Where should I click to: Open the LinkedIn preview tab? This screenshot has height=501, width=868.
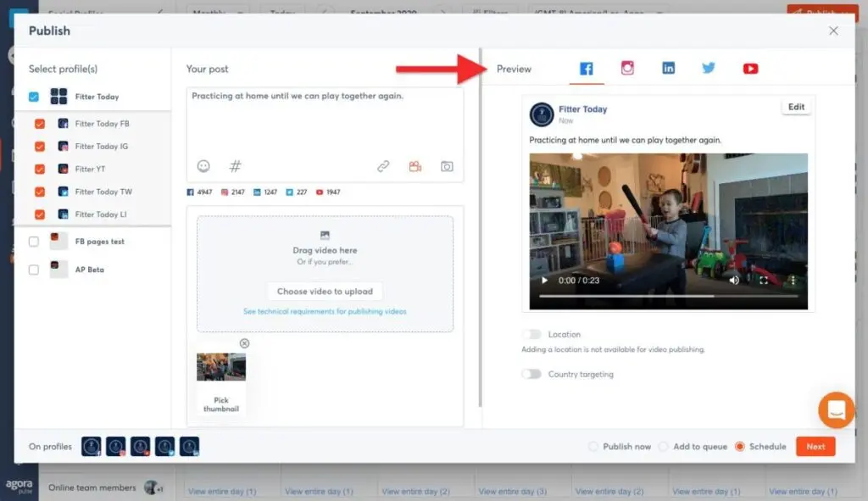click(x=669, y=69)
